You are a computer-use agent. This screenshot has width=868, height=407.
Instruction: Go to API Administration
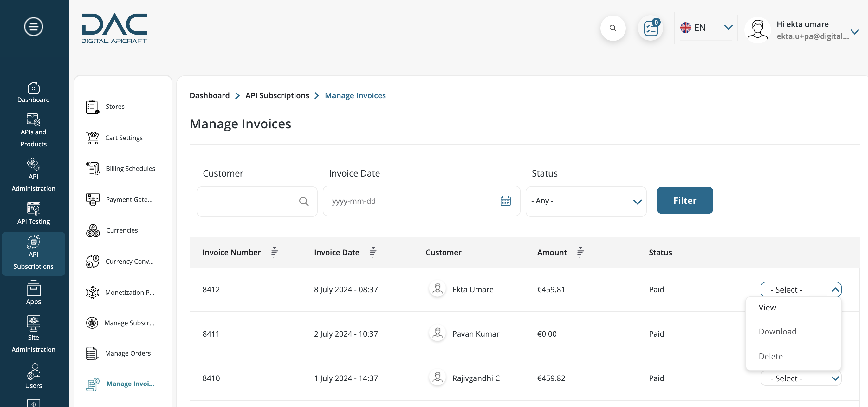click(x=33, y=175)
